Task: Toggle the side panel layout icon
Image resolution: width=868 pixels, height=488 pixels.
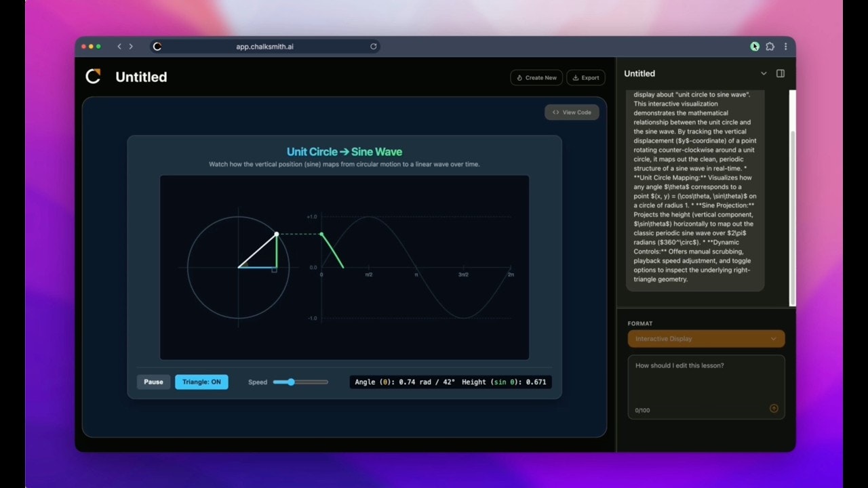Action: click(781, 73)
